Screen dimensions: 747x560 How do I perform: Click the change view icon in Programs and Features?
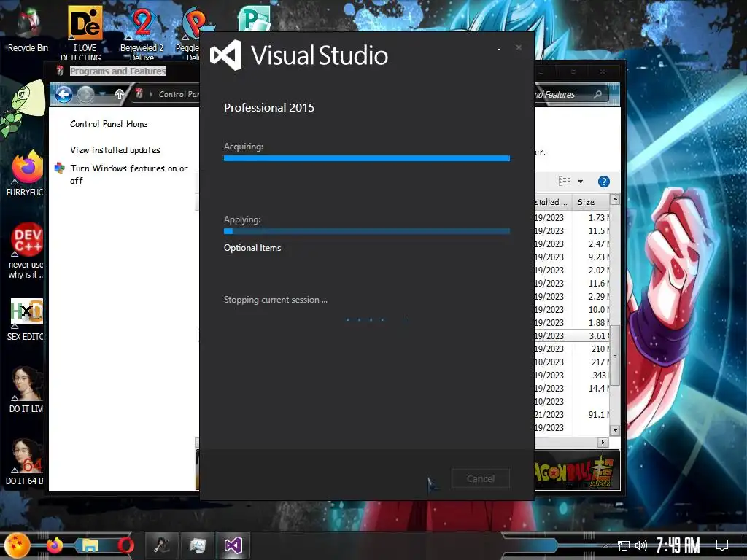click(x=565, y=181)
